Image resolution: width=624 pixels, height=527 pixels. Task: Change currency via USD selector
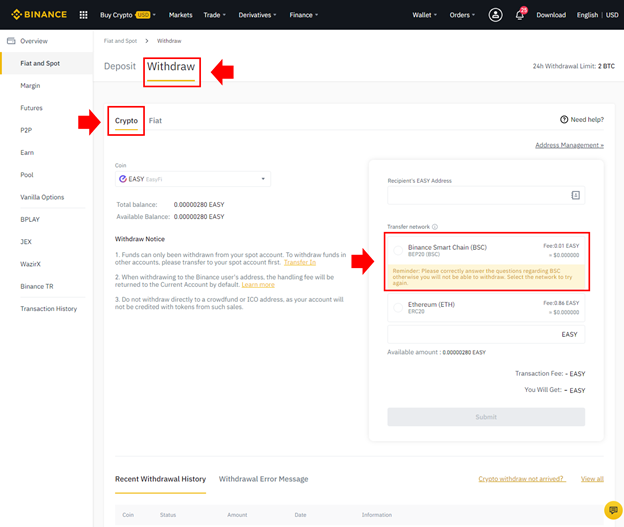coord(612,15)
